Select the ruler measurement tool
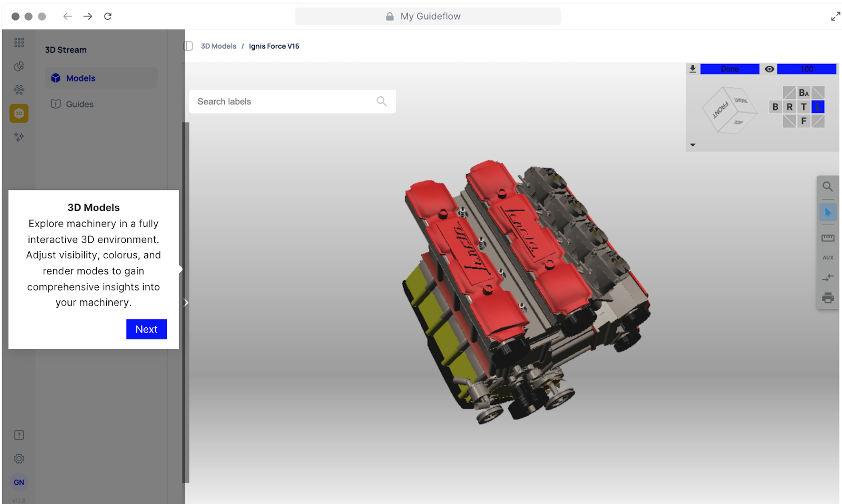This screenshot has width=842, height=504. (x=828, y=238)
